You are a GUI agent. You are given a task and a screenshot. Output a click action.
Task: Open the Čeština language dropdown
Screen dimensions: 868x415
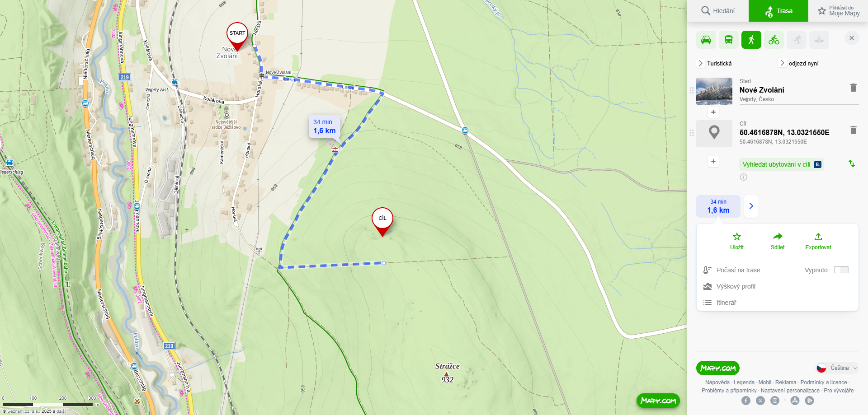point(837,368)
